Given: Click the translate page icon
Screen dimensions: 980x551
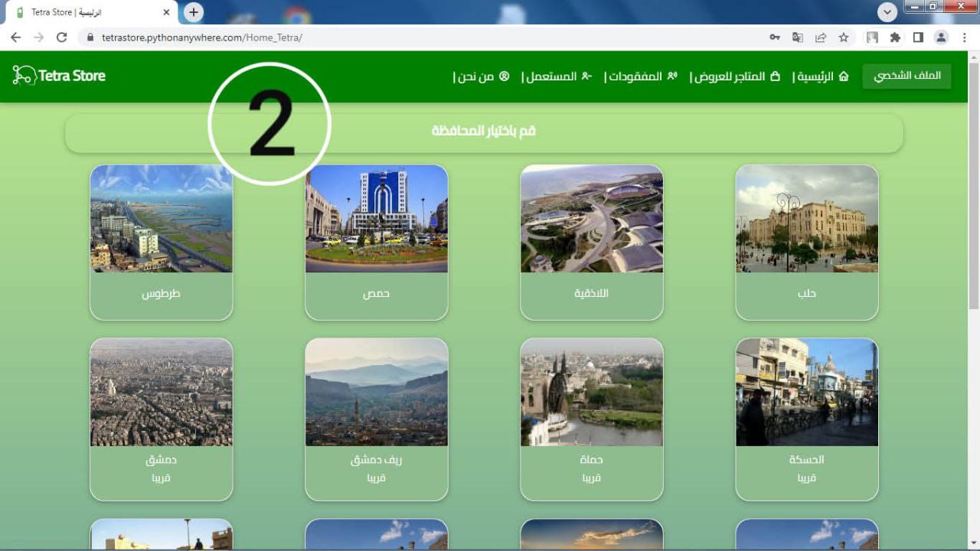Looking at the screenshot, I should point(798,37).
